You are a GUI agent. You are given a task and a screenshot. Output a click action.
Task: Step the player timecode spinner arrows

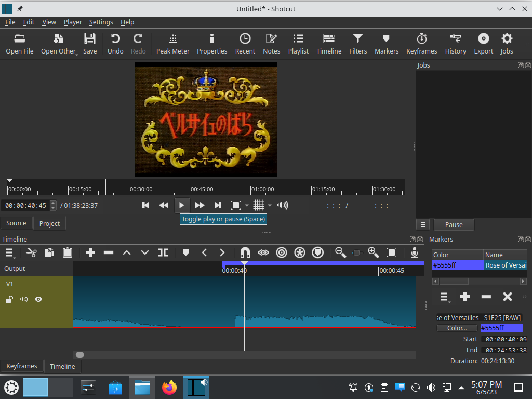coord(53,206)
